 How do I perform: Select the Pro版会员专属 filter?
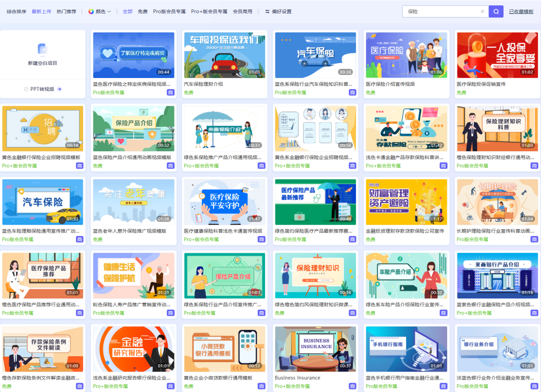[x=169, y=12]
